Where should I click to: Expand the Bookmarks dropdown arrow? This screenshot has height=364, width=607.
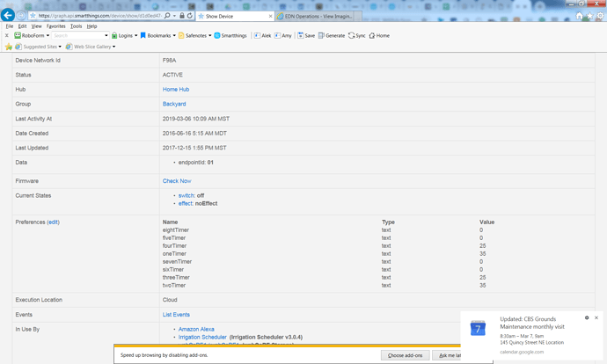click(174, 35)
